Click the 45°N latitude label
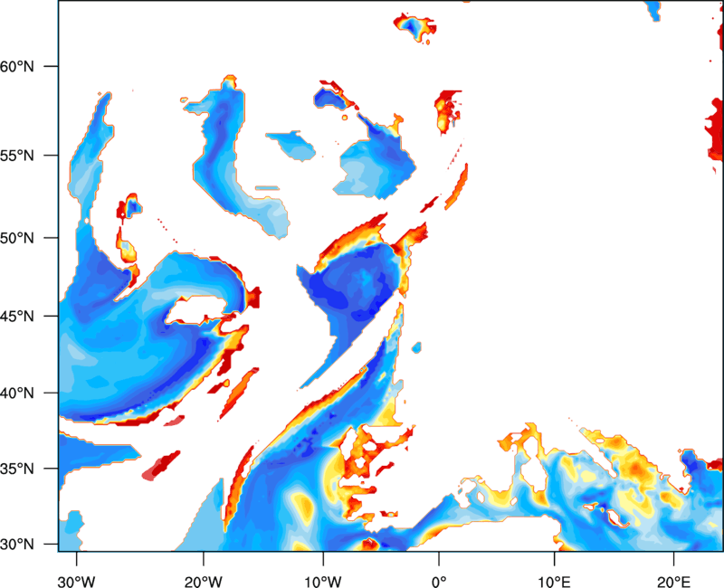Viewport: 724px width, 588px height. click(17, 316)
